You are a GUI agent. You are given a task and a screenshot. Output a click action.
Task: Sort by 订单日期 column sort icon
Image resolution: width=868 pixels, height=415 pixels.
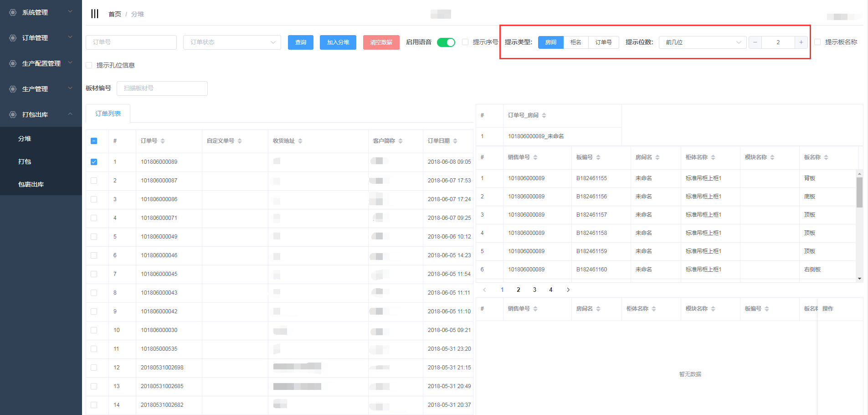(x=455, y=141)
